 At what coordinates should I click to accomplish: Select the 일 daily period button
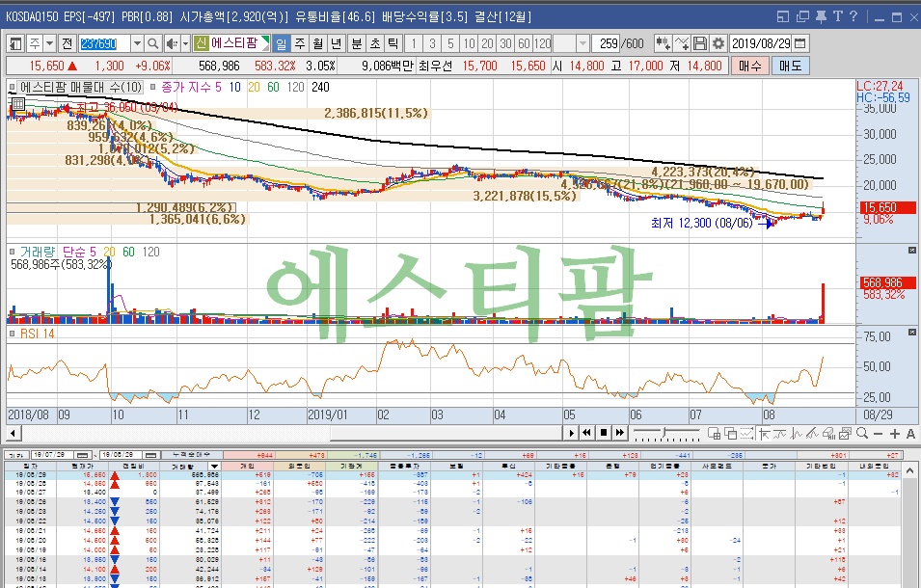282,43
